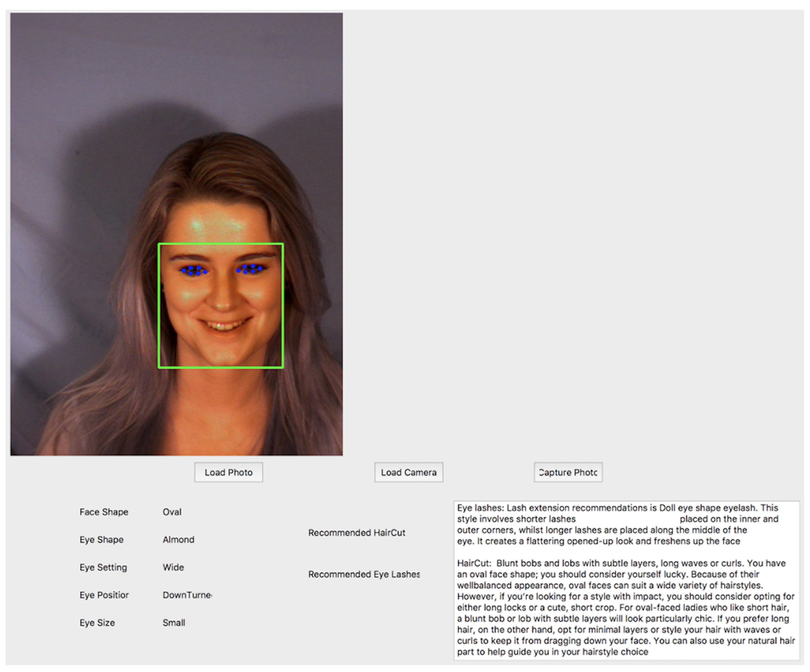The width and height of the screenshot is (810, 672).
Task: Click the Face Shape label
Action: (104, 512)
